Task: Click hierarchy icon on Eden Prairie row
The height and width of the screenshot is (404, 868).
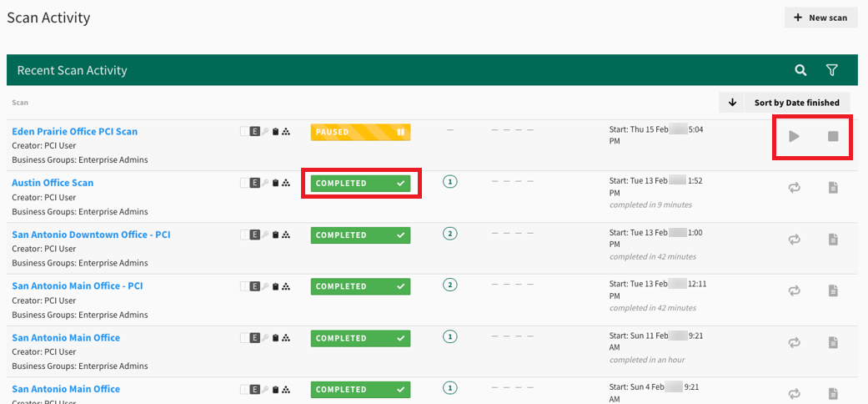Action: [x=286, y=132]
